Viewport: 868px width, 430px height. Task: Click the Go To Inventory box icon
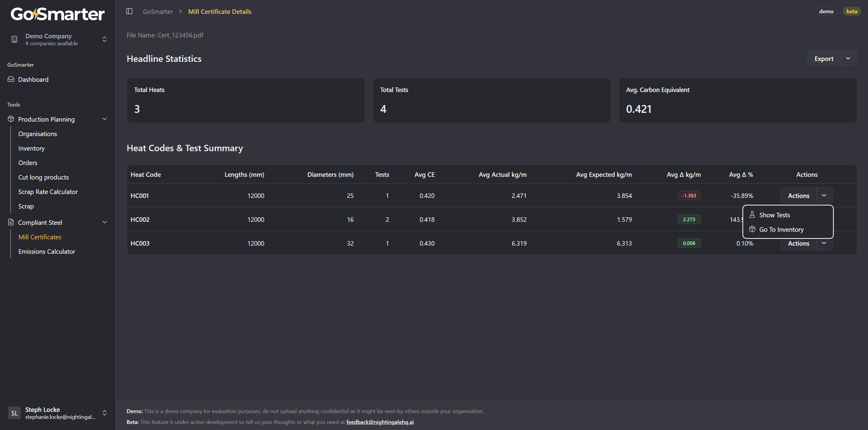click(x=752, y=229)
